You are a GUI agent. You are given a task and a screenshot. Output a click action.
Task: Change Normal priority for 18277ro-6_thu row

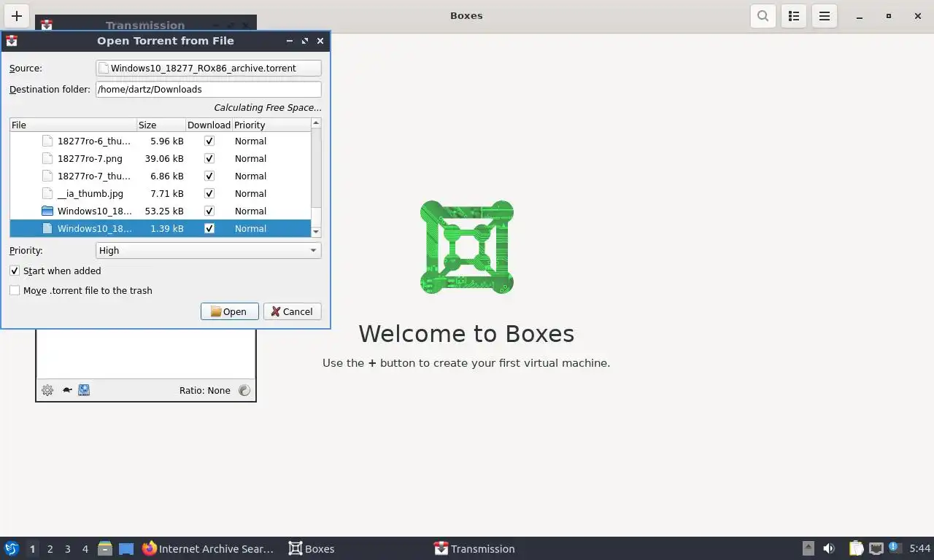(250, 141)
